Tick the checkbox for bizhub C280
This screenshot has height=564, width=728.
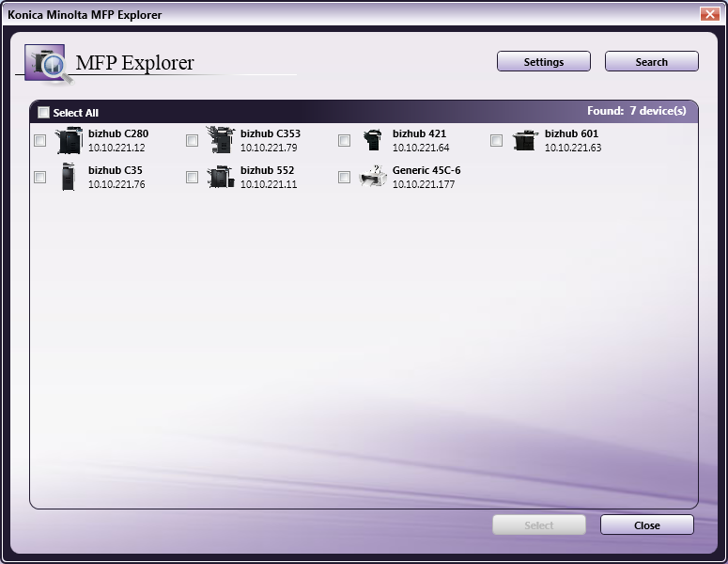(40, 140)
